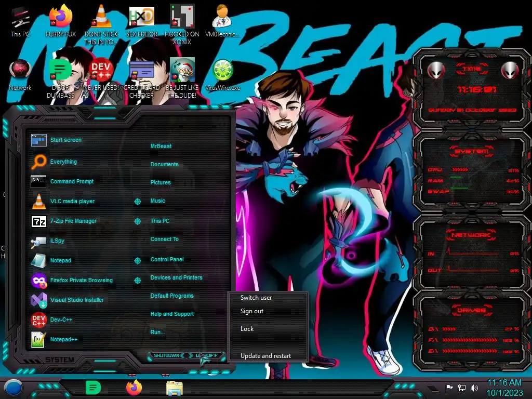Open Command Prompt in start menu
The image size is (532, 399).
click(62, 181)
